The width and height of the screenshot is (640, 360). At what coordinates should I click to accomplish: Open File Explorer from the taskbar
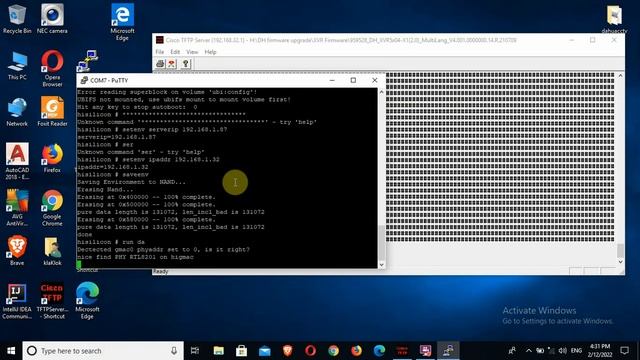219,351
